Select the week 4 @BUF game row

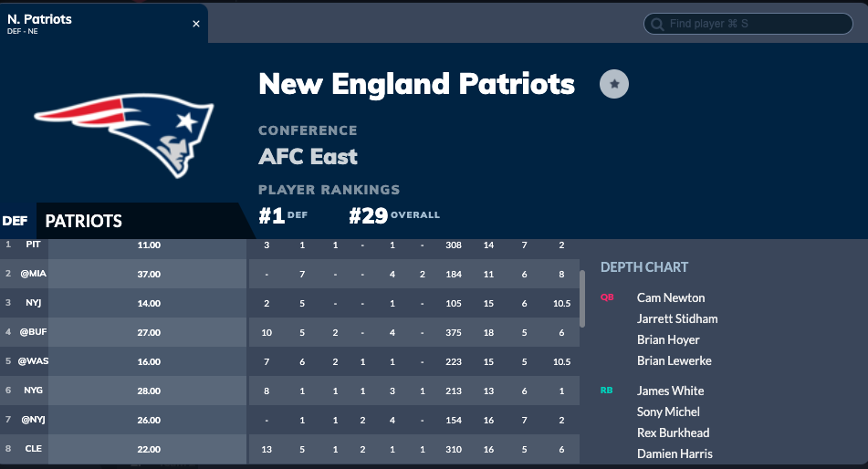click(289, 332)
